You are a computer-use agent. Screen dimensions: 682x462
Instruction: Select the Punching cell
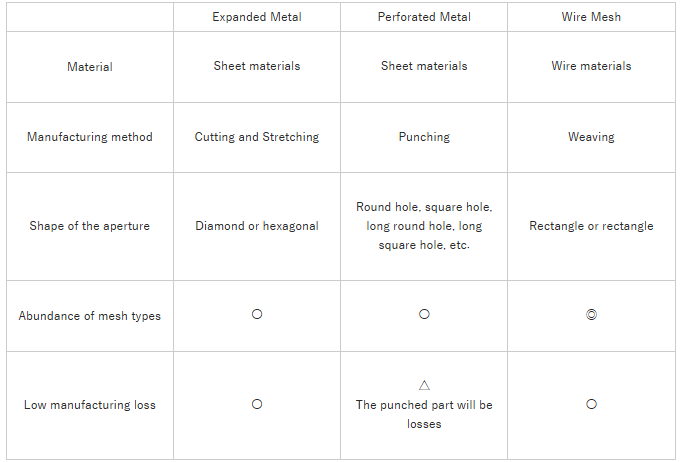424,137
